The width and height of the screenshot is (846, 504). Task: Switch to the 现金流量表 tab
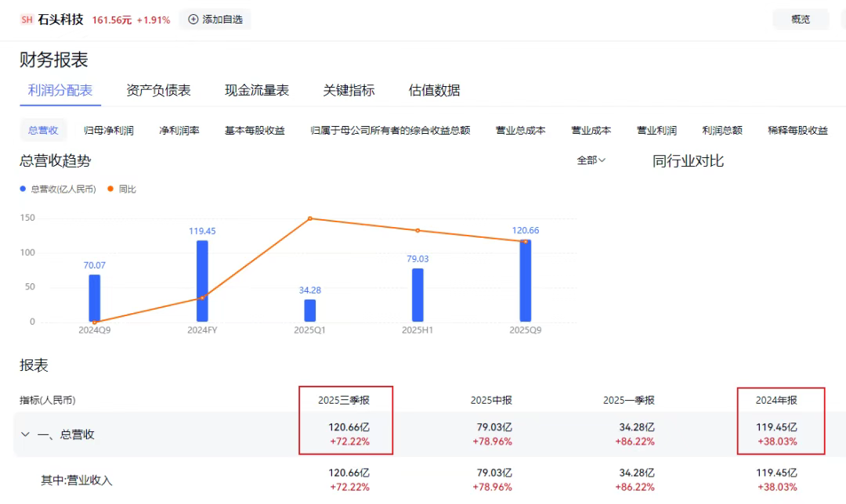[257, 91]
